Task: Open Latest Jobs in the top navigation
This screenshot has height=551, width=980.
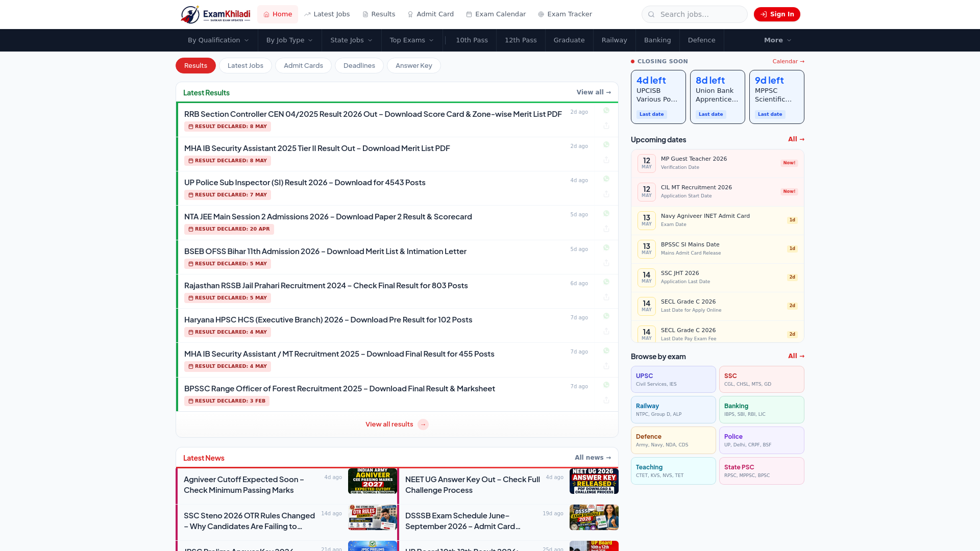Action: coord(327,14)
